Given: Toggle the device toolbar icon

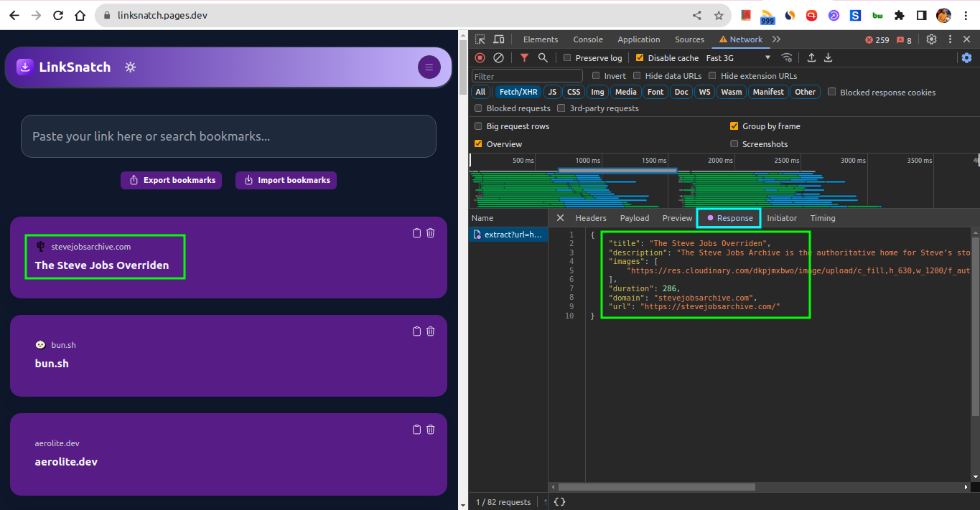Looking at the screenshot, I should click(x=499, y=39).
